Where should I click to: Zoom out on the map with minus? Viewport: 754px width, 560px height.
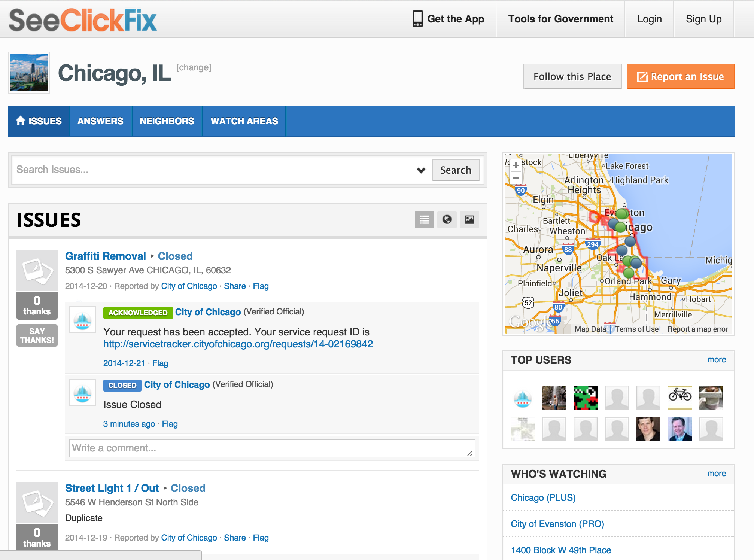coord(516,178)
